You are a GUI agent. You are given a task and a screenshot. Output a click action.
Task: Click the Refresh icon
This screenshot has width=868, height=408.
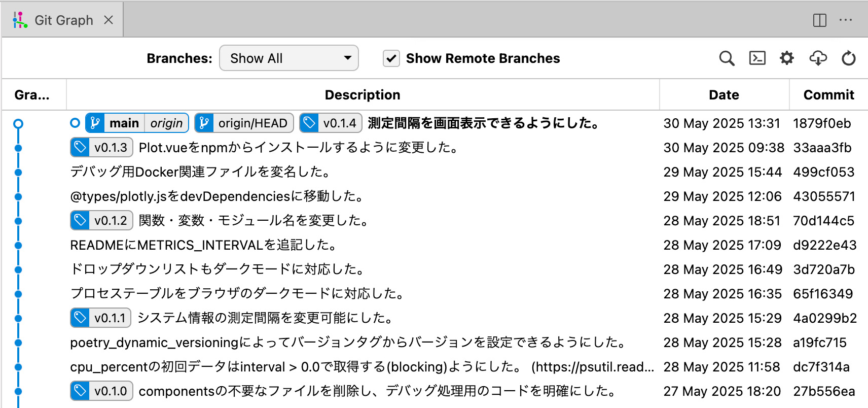(848, 58)
